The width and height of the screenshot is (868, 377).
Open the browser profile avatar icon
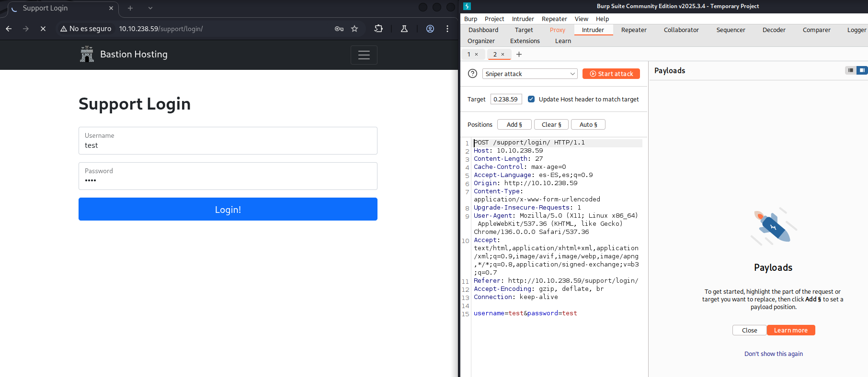click(x=430, y=29)
